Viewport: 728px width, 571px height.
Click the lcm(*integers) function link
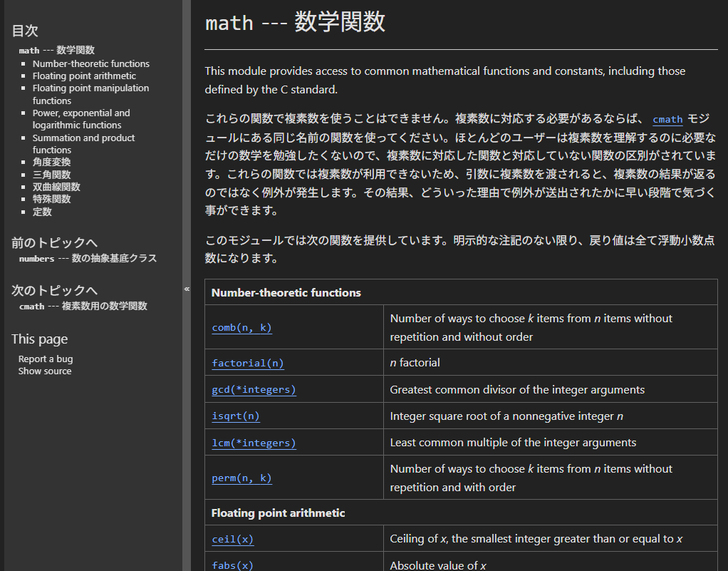(x=254, y=443)
